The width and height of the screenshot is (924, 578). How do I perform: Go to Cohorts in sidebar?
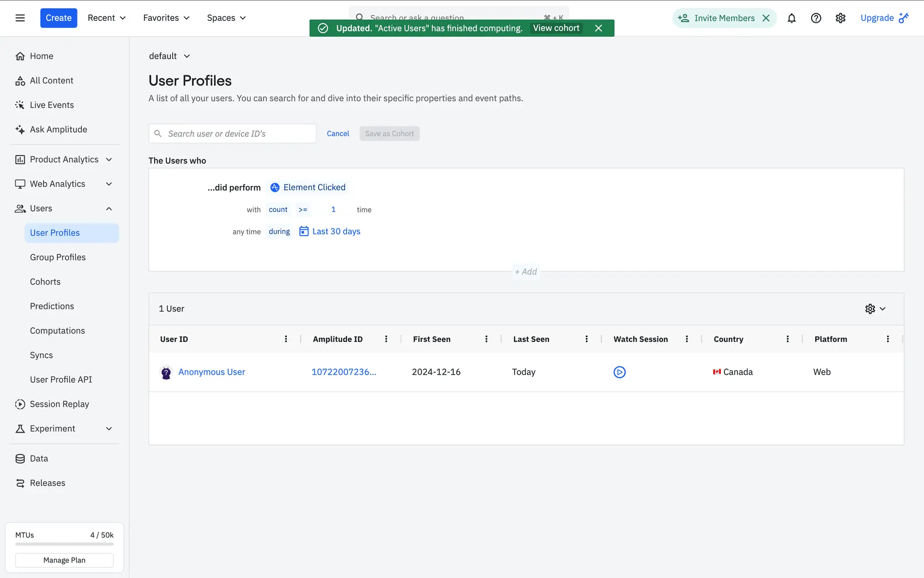[45, 282]
